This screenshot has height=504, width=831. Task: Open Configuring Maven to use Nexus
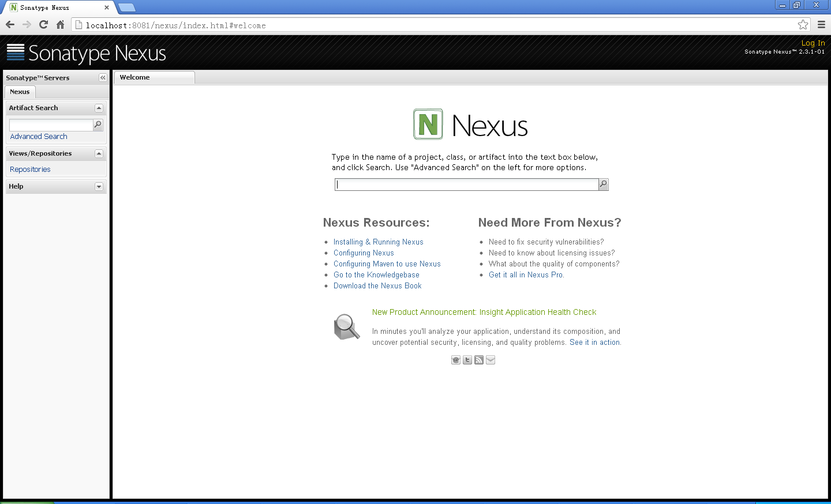tap(387, 264)
